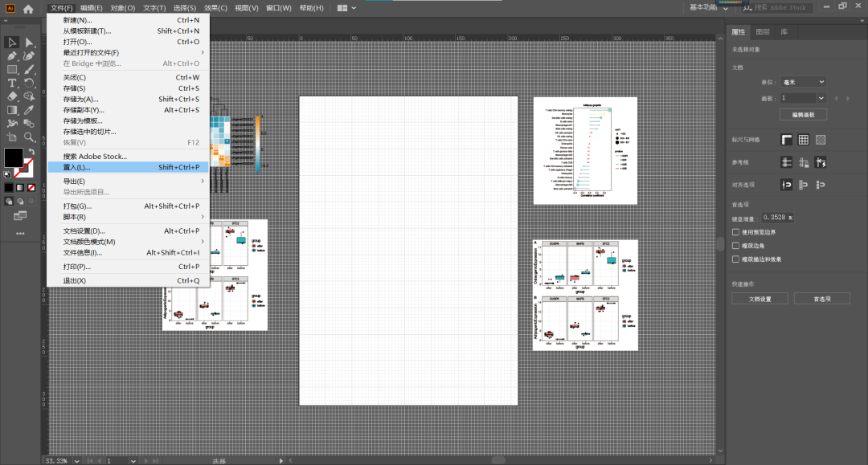The height and width of the screenshot is (465, 868).
Task: Reset to default fill and stroke
Action: [x=7, y=175]
